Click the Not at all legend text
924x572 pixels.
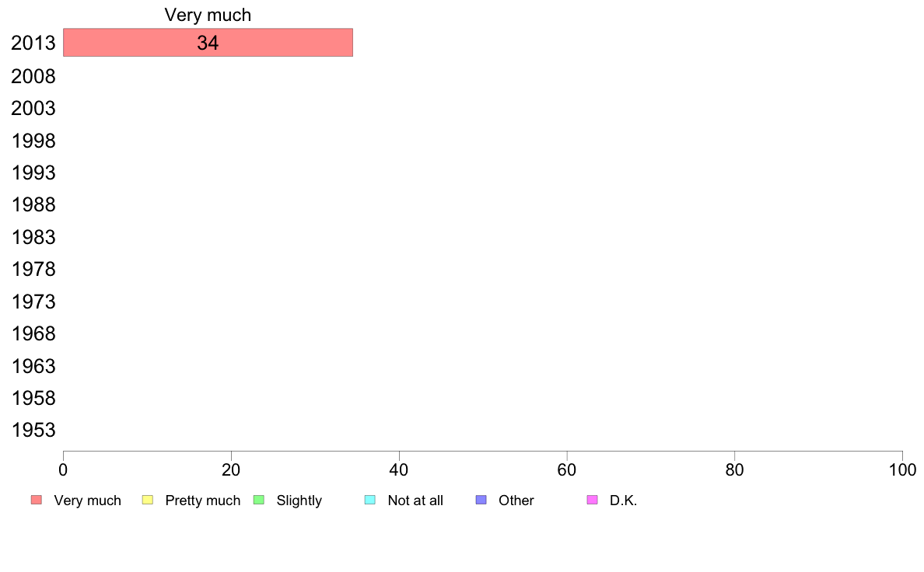[x=415, y=500]
